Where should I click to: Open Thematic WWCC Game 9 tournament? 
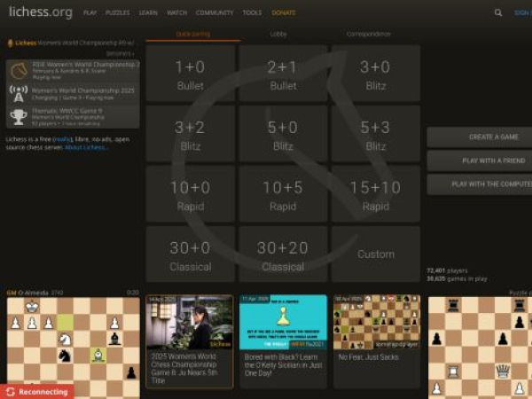(73, 117)
